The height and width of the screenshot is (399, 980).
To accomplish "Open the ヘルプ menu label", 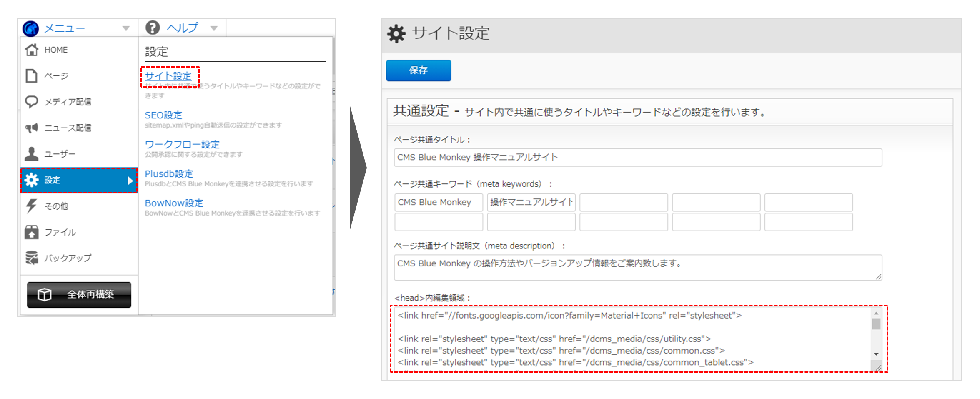I will pos(183,28).
